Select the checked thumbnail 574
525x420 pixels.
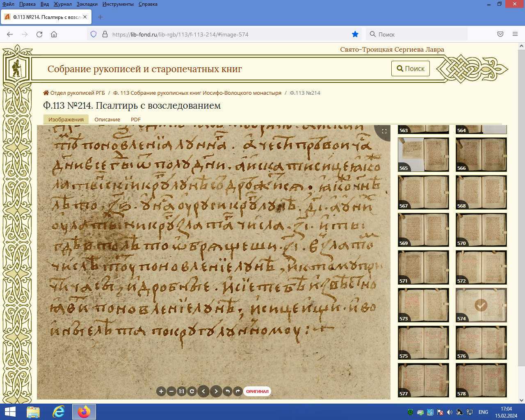(481, 305)
